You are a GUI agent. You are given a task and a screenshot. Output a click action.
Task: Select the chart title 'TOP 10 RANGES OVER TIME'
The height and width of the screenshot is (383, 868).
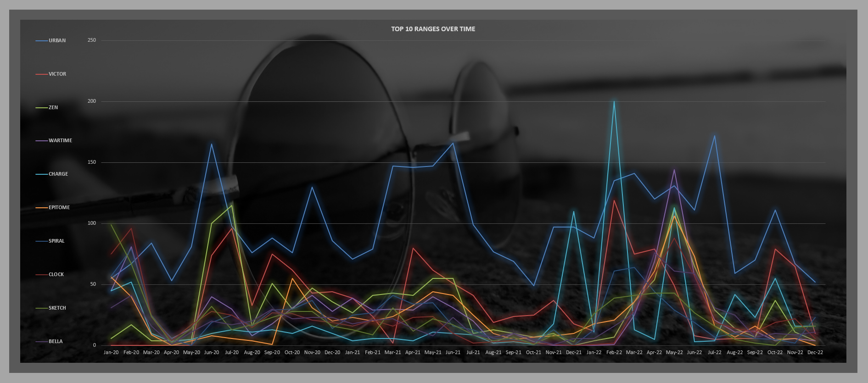point(433,29)
